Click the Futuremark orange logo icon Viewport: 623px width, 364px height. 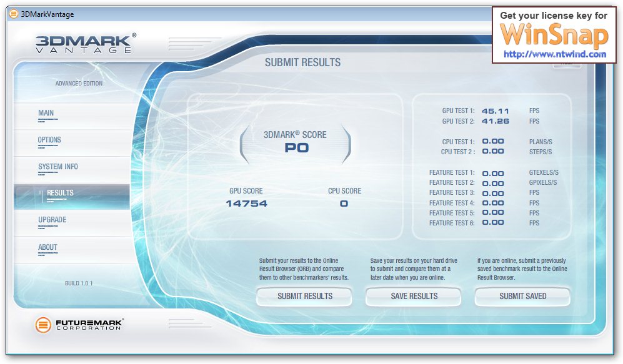[43, 325]
